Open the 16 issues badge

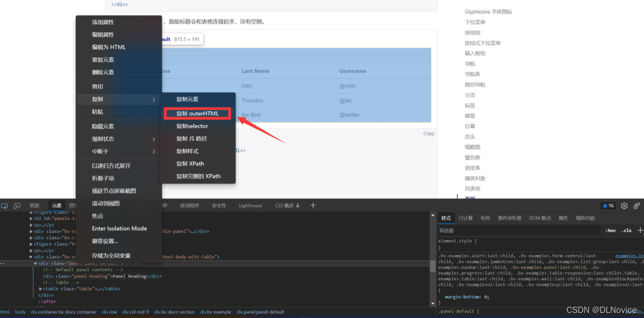(x=608, y=206)
